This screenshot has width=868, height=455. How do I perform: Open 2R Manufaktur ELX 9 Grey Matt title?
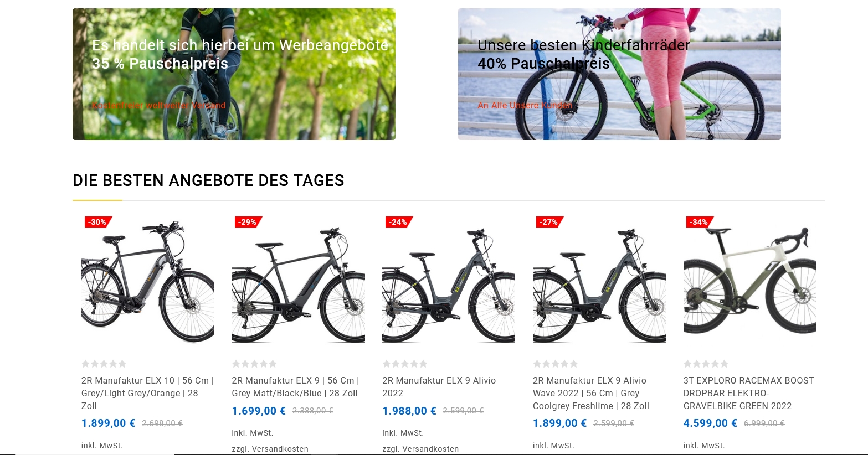(296, 387)
